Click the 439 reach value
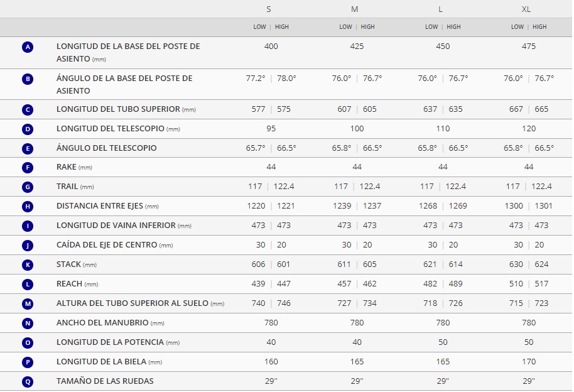This screenshot has width=574, height=392. click(x=259, y=283)
